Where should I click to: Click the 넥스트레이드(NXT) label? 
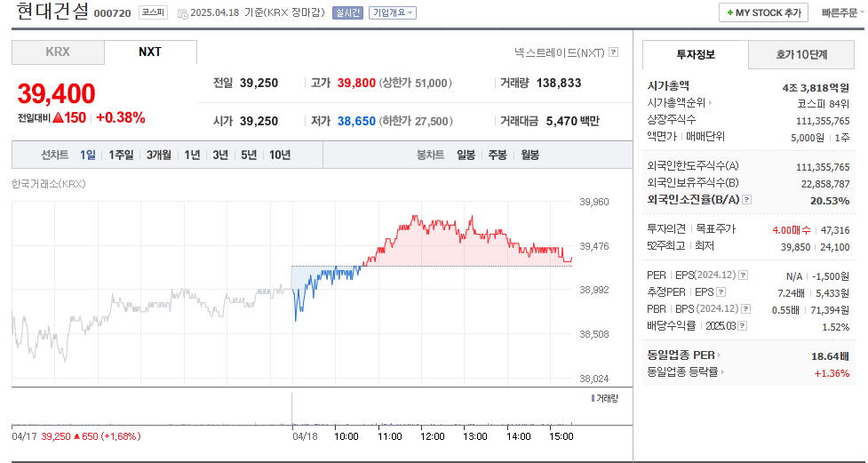pos(560,52)
